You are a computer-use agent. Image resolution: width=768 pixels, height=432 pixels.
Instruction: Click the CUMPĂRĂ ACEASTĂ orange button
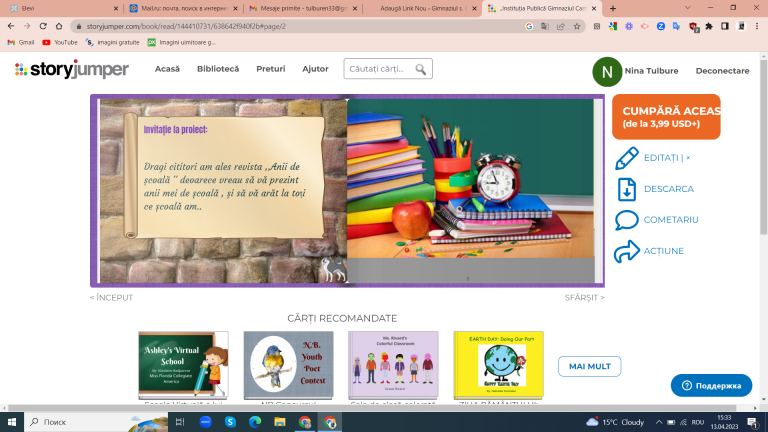click(666, 117)
